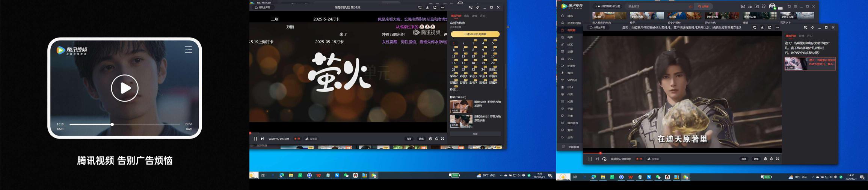Open Edge browser from the right screenshot's taskbar
This screenshot has width=868, height=190.
click(x=593, y=177)
